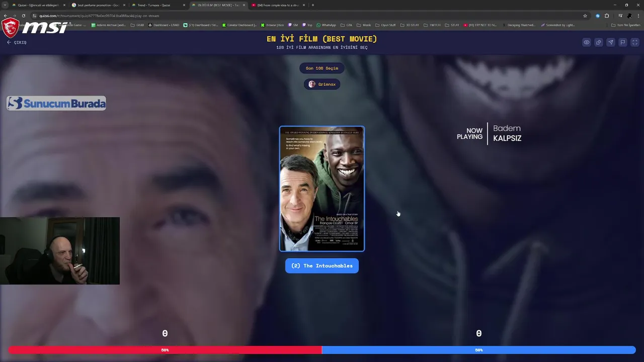
Task: Open the 3D STUFF bookmarks folder
Action: pos(410,25)
